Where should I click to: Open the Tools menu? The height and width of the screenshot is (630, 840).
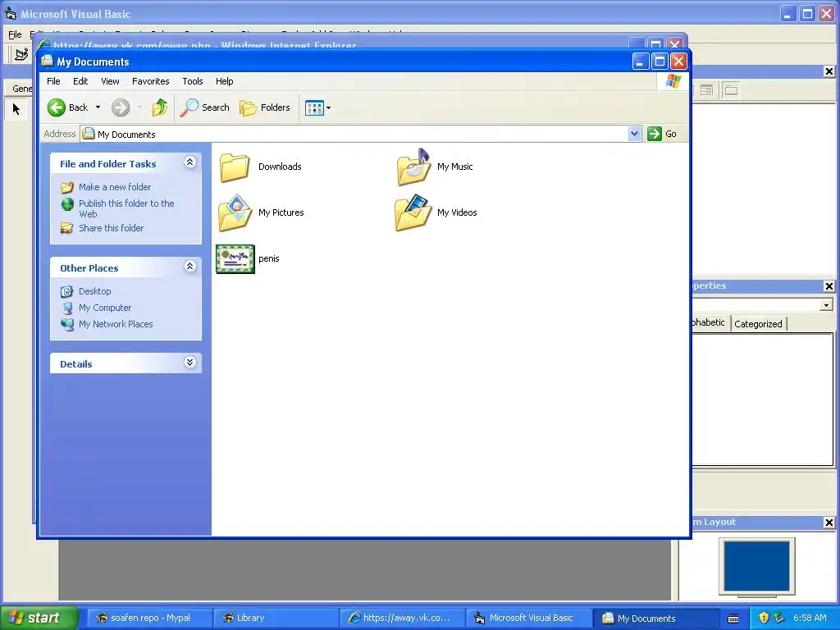(x=192, y=81)
